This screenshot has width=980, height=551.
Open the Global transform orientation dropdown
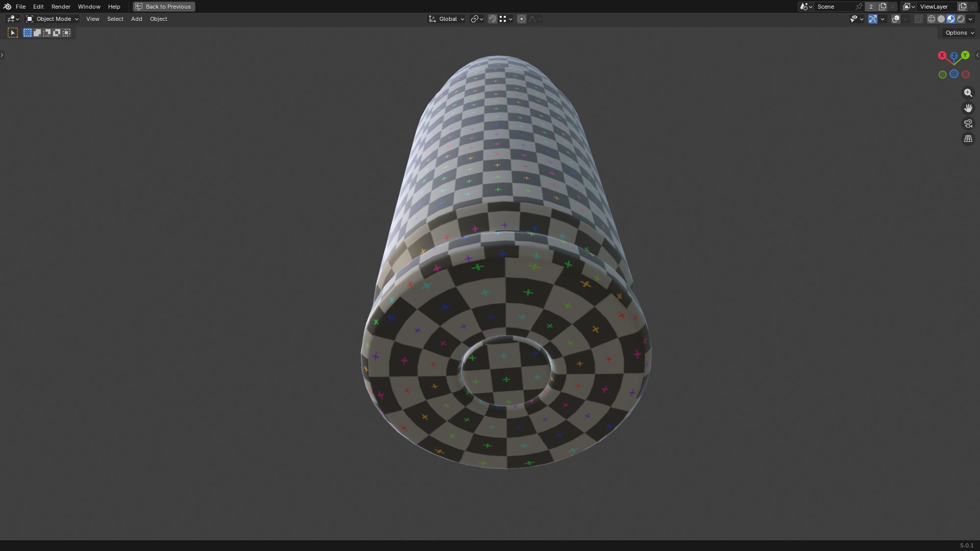[446, 19]
